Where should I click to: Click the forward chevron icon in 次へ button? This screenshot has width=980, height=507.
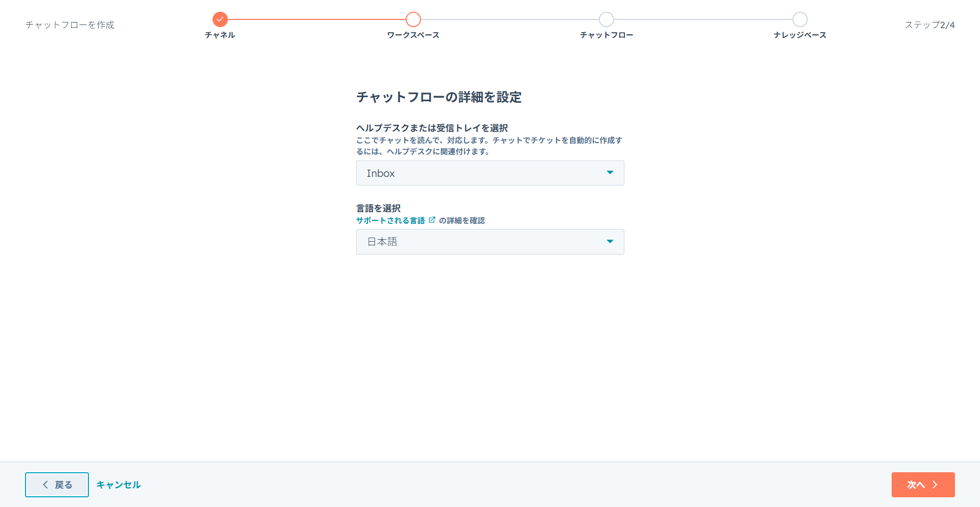[935, 485]
